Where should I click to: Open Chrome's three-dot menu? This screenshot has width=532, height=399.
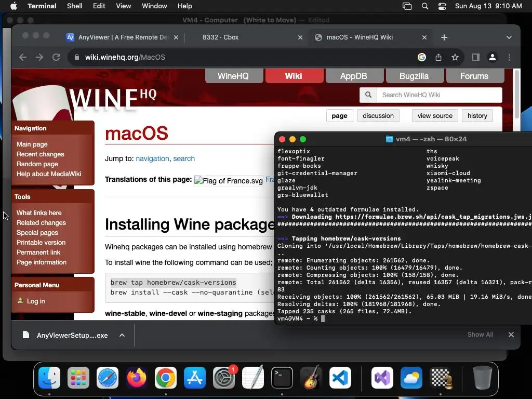tap(509, 57)
